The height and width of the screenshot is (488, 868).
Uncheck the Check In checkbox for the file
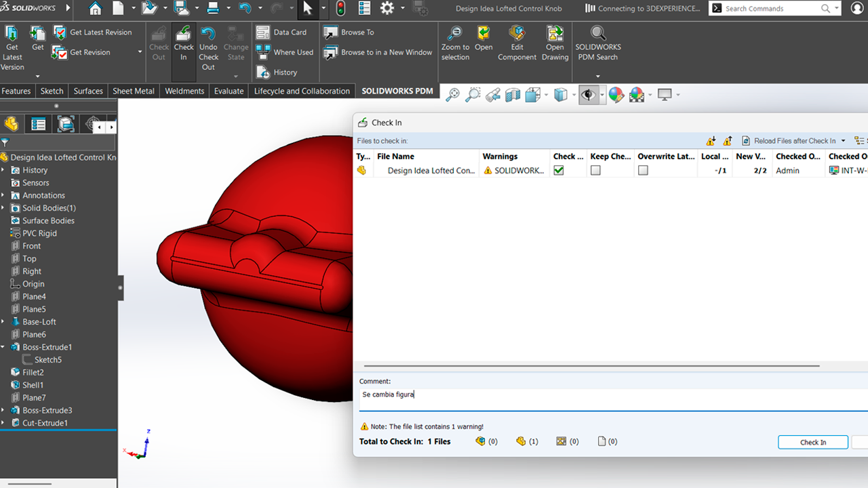(559, 171)
